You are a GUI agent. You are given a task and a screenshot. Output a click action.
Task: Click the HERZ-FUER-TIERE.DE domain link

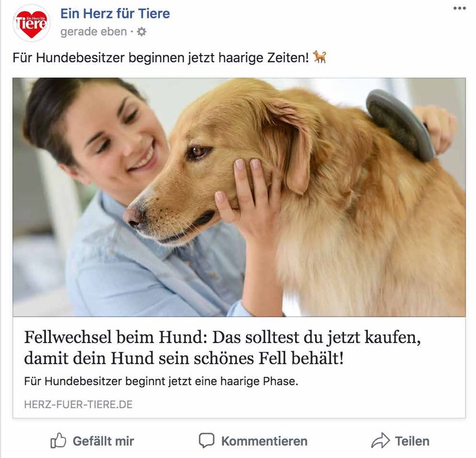point(78,405)
